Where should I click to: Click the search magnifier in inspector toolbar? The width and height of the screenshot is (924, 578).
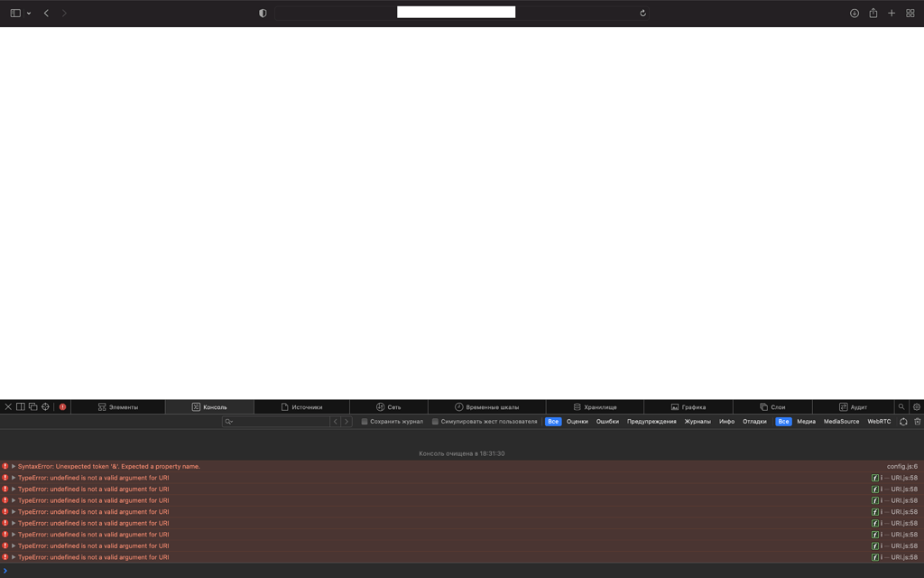point(901,406)
